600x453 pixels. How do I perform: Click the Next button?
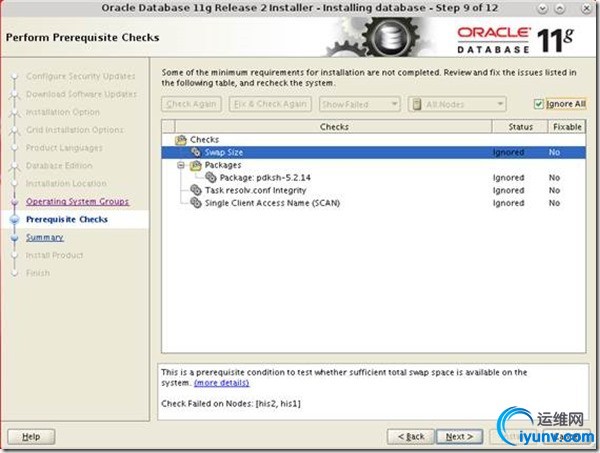point(459,437)
